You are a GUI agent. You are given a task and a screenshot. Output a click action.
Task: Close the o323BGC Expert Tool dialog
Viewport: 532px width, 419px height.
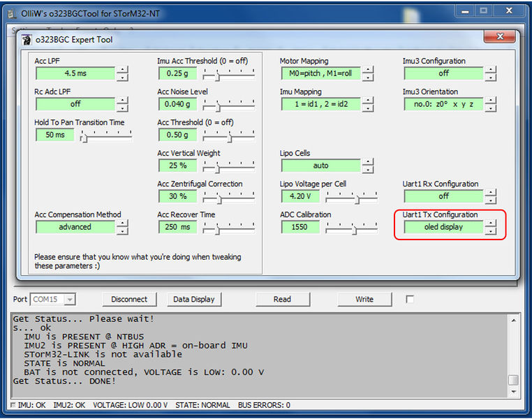point(500,36)
